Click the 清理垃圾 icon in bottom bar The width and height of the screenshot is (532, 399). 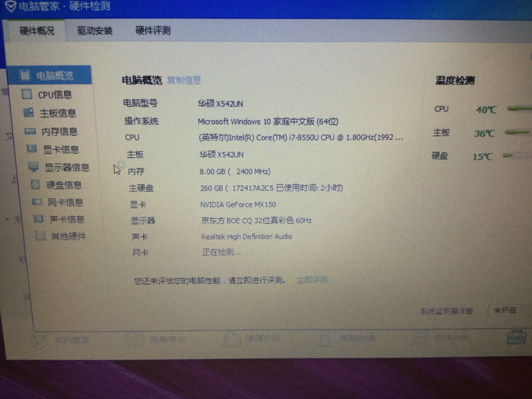(x=230, y=339)
